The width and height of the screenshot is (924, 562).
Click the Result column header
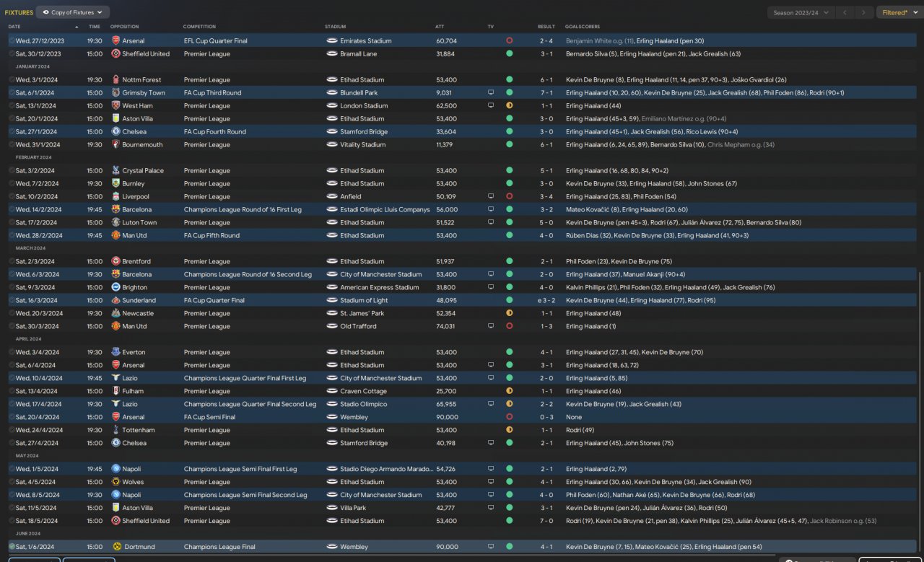click(x=546, y=27)
